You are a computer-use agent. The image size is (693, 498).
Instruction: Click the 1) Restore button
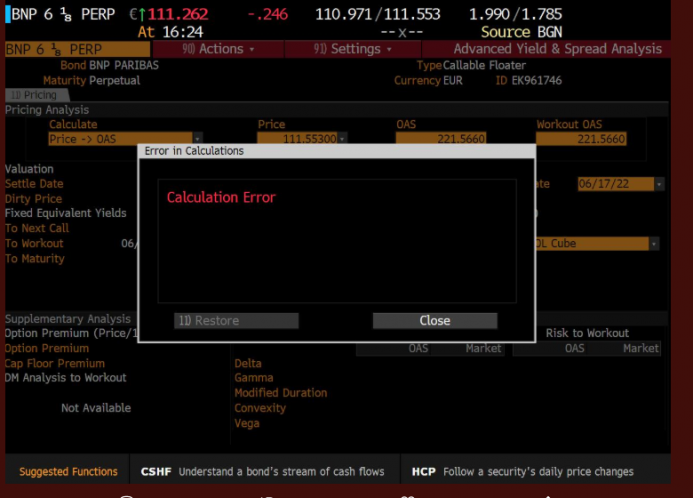pos(236,320)
